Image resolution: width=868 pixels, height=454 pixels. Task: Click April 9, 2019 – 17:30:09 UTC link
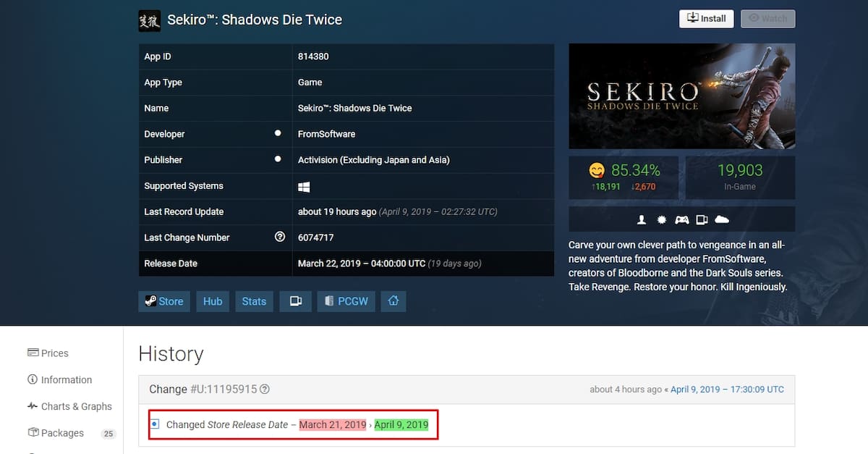pyautogui.click(x=727, y=390)
